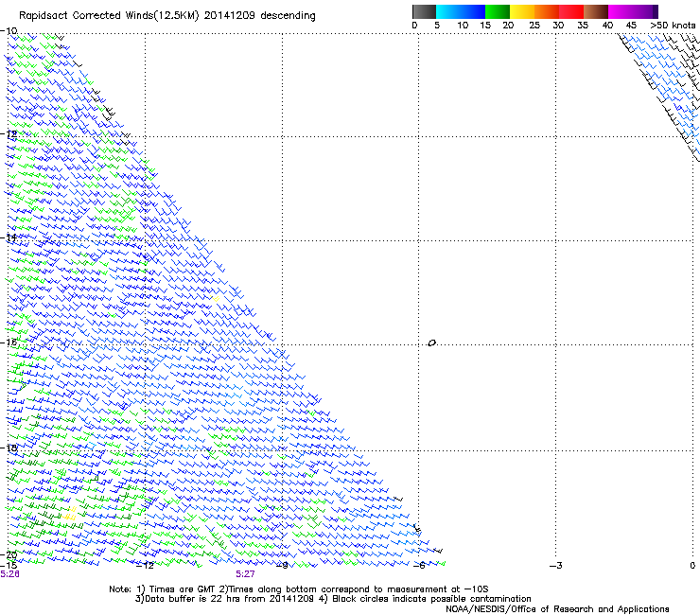Click the 0 longitude axis label
The image size is (700, 615).
pyautogui.click(x=692, y=566)
